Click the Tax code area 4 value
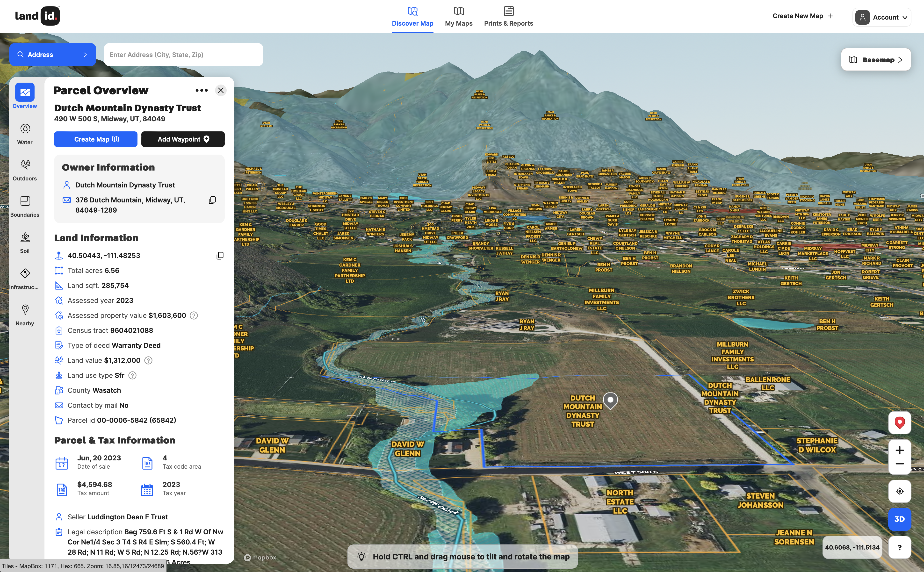 pos(165,458)
